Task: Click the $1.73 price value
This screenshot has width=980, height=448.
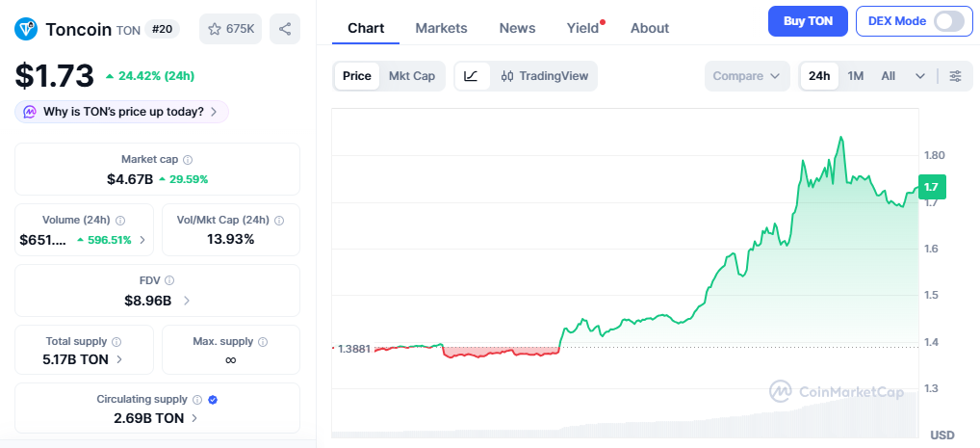Action: point(54,76)
